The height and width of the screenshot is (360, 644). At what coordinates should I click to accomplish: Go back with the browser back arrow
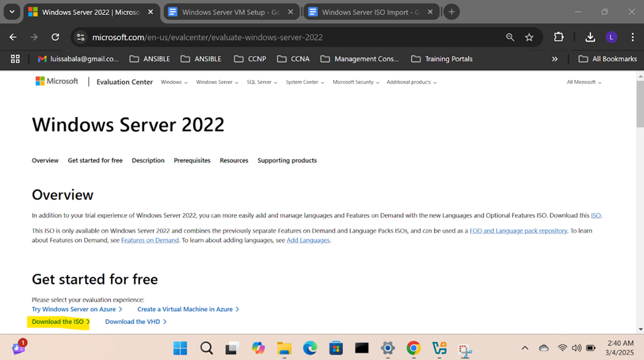coord(13,38)
